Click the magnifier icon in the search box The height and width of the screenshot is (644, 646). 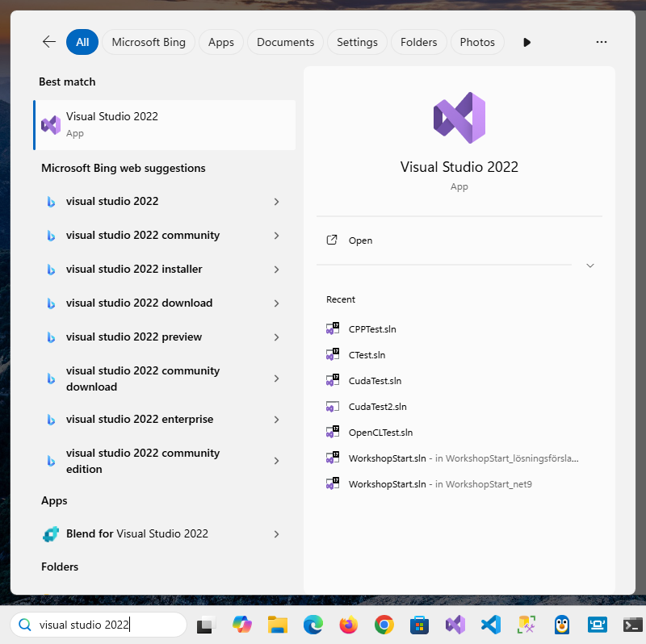25,625
